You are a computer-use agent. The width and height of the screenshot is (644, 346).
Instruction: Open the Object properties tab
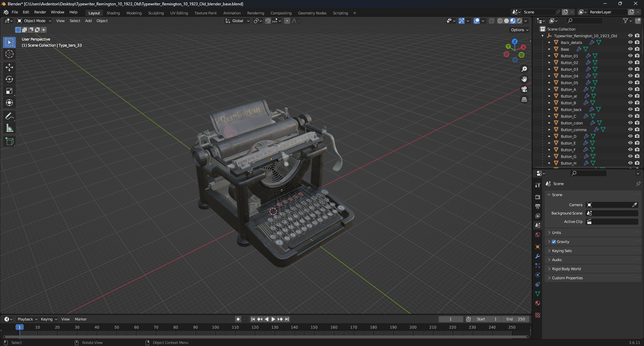(x=538, y=247)
